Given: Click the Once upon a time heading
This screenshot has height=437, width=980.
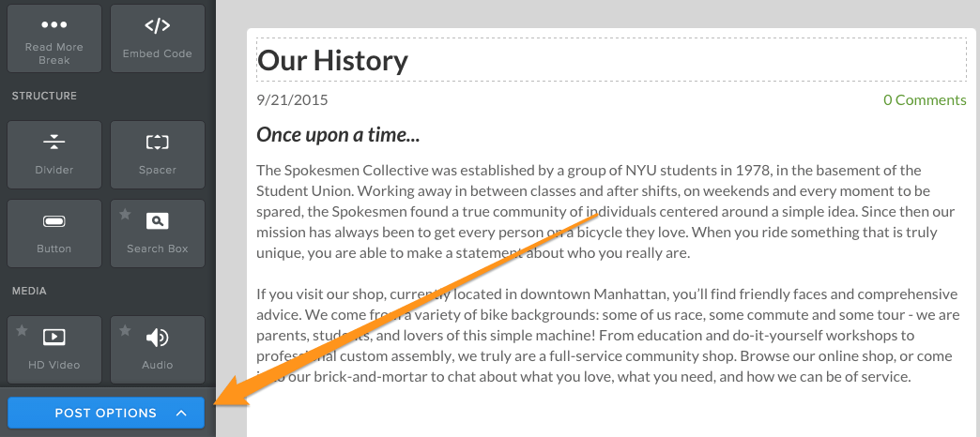Looking at the screenshot, I should 338,134.
